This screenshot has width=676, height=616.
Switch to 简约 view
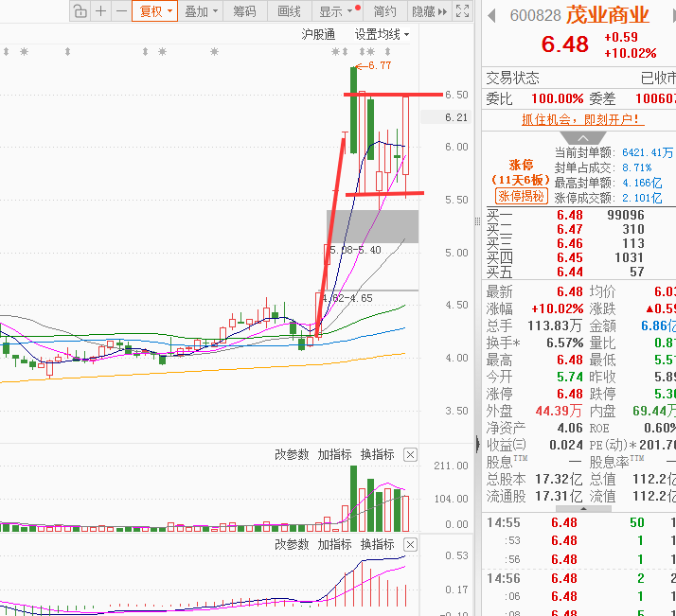(x=385, y=11)
